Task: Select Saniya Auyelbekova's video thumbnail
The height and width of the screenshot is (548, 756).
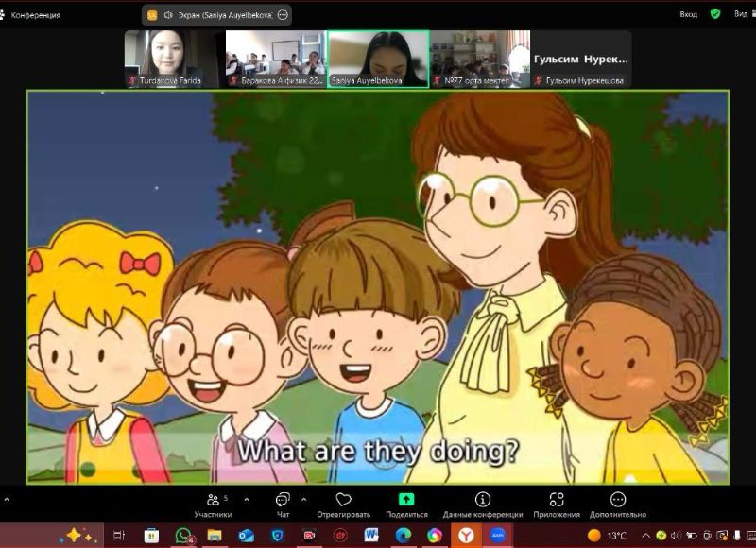Action: tap(378, 57)
